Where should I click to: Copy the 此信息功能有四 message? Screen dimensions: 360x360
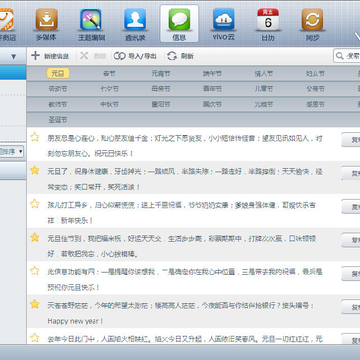(x=351, y=273)
